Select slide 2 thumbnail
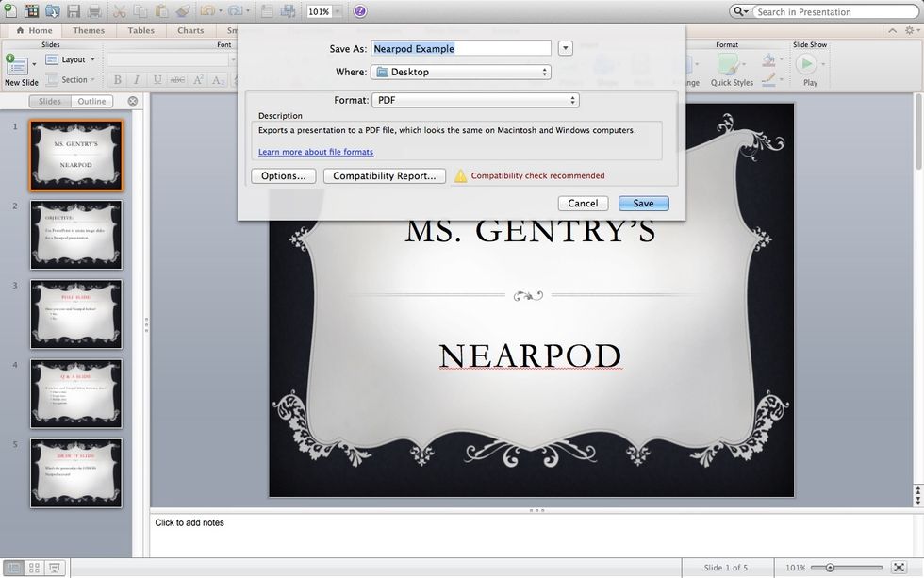 [x=76, y=235]
